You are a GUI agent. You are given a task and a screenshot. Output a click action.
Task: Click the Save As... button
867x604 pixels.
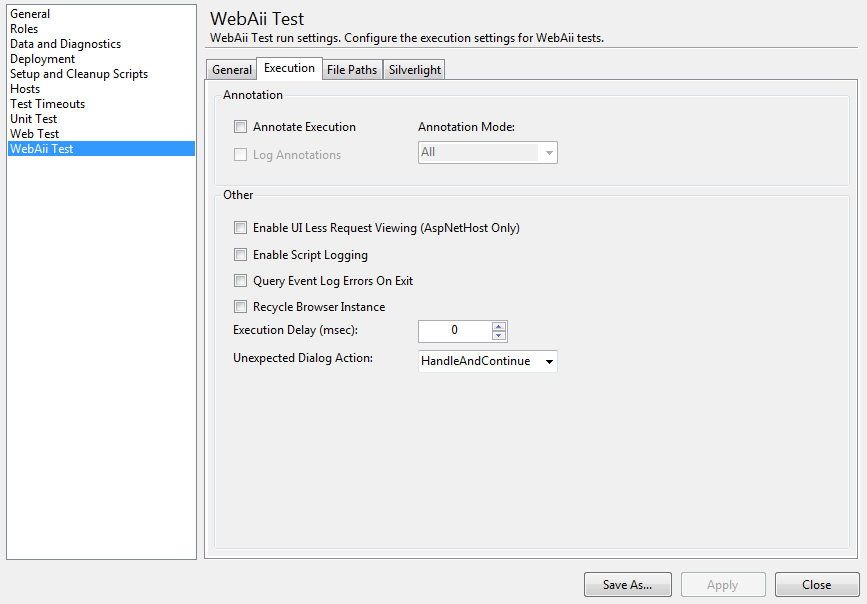click(627, 585)
